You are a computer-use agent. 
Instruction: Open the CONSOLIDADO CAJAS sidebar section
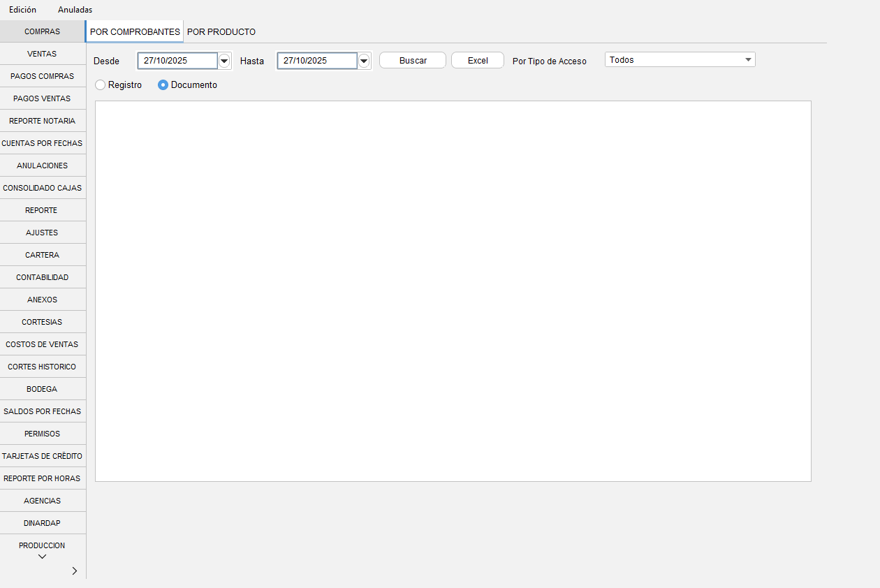(42, 188)
